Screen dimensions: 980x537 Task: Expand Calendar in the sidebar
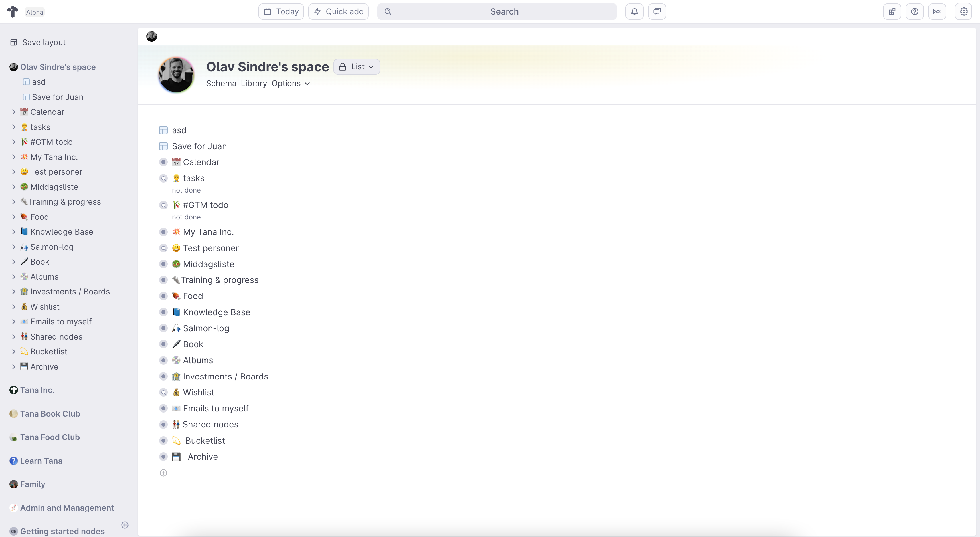[14, 112]
